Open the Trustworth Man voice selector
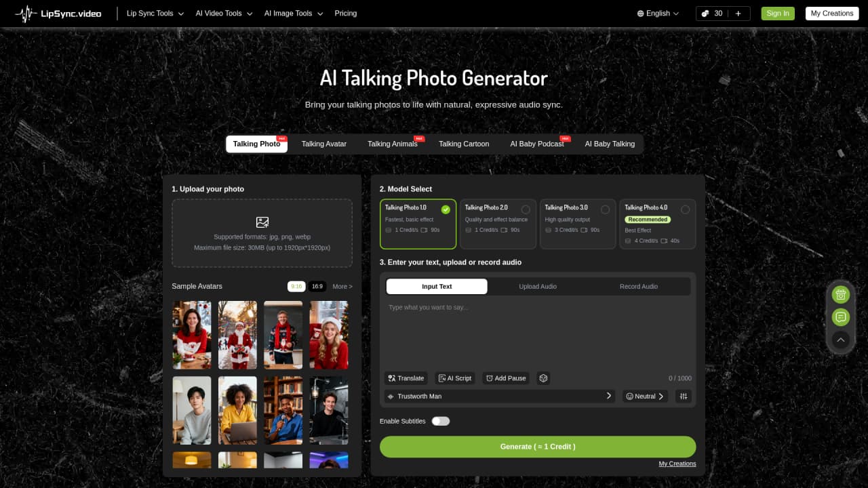The image size is (868, 488). coord(500,396)
